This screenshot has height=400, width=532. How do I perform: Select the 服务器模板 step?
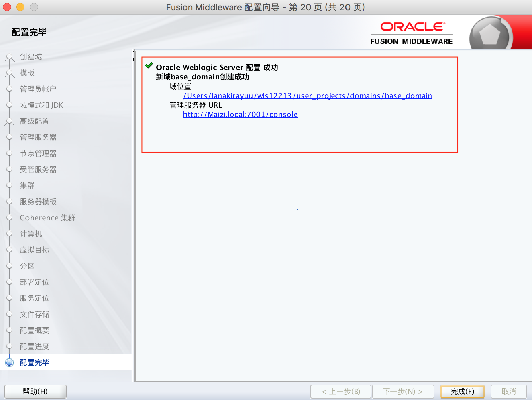pyautogui.click(x=38, y=202)
